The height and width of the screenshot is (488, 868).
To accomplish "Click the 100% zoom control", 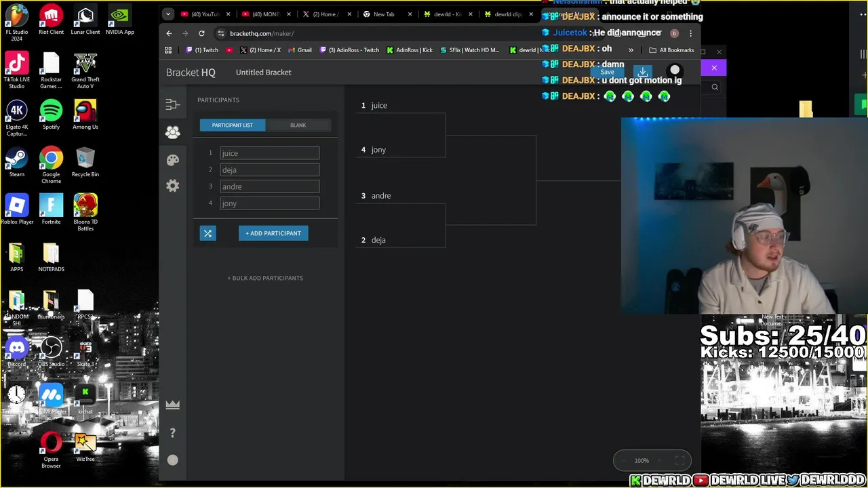I will point(642,461).
